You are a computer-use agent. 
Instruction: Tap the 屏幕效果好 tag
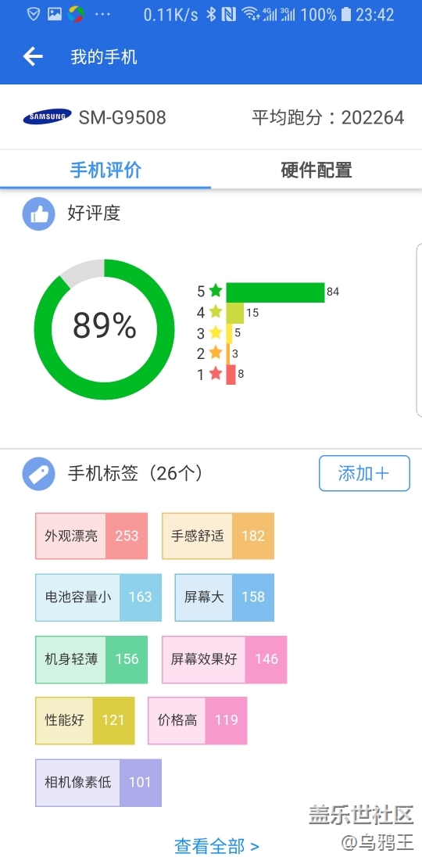pos(224,659)
